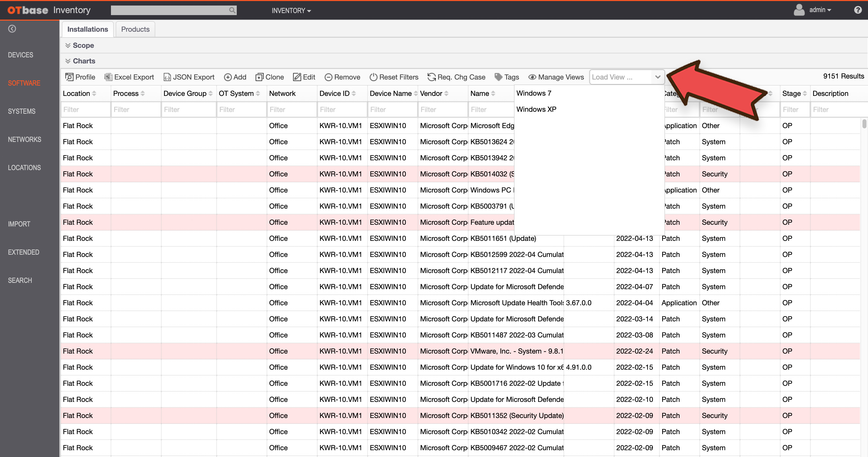Clone the selected installation
Screen dimensions: 868x457
click(x=269, y=77)
